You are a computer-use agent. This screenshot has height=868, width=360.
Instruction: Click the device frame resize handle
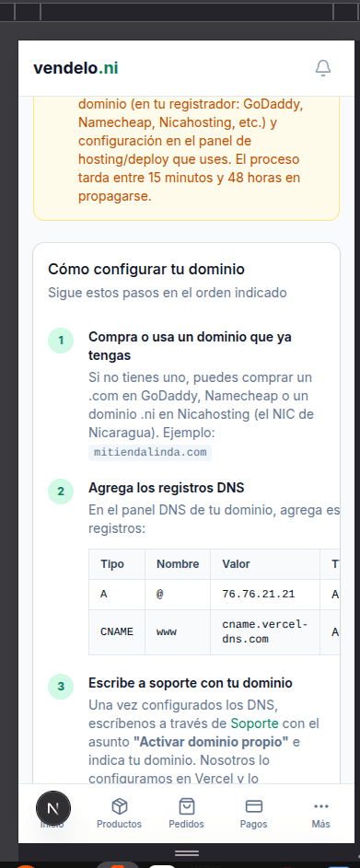pos(187,852)
